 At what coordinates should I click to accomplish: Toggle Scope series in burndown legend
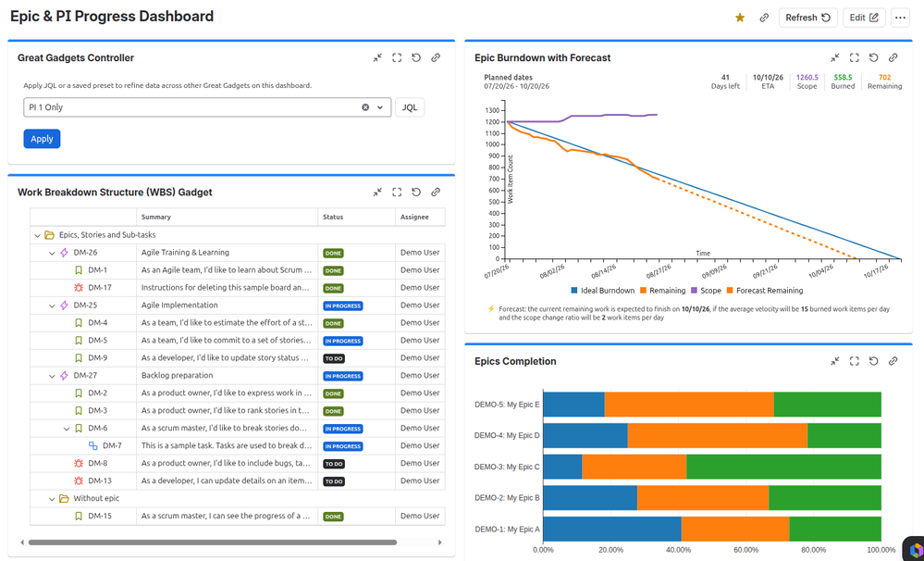click(x=706, y=291)
